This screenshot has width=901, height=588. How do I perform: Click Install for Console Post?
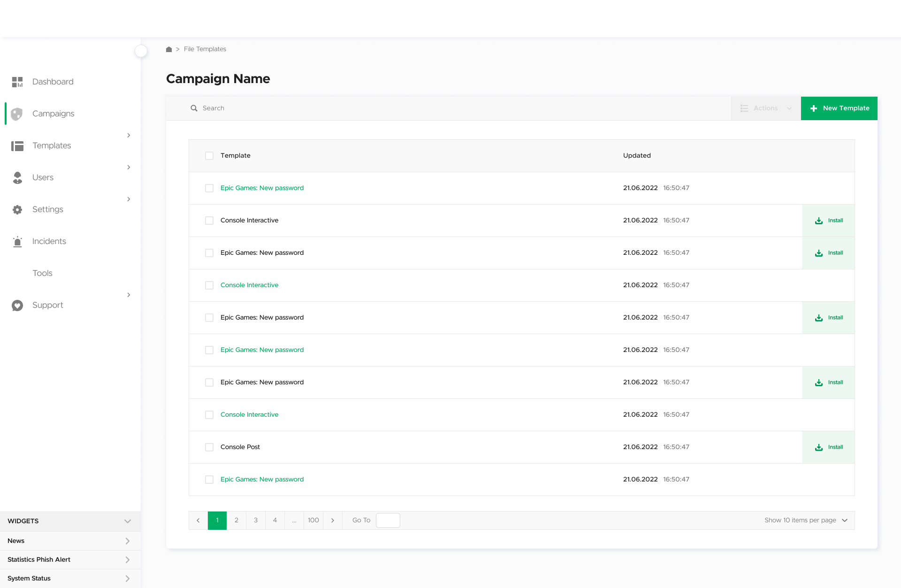pos(828,447)
